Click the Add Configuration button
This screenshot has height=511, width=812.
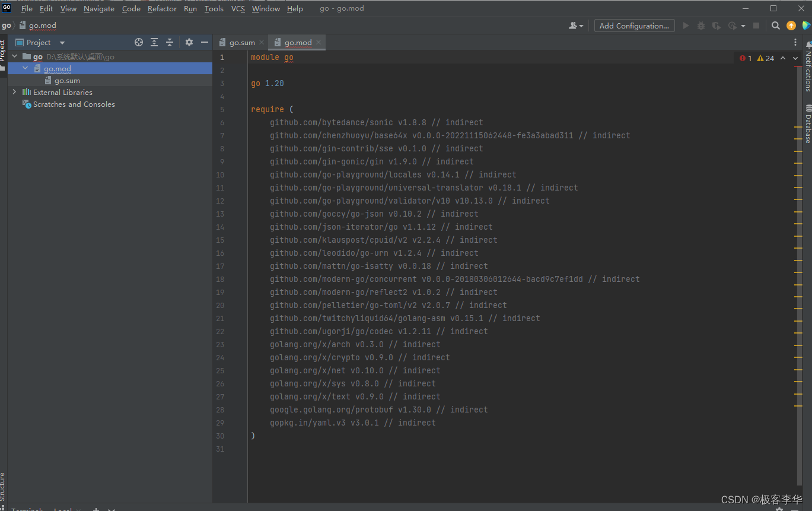point(634,26)
